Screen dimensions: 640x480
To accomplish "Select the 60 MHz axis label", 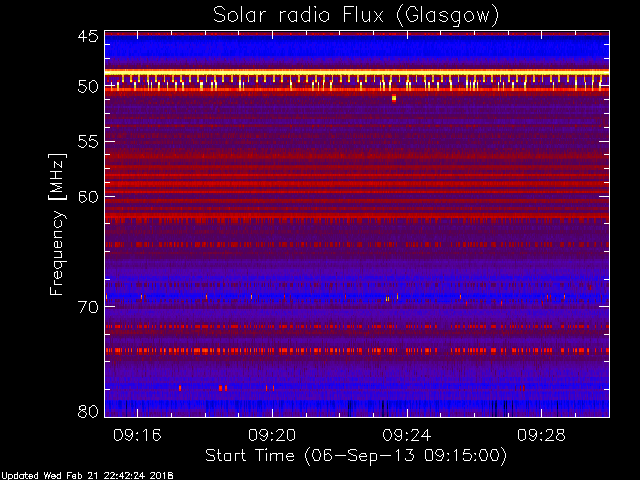I will pyautogui.click(x=88, y=196).
